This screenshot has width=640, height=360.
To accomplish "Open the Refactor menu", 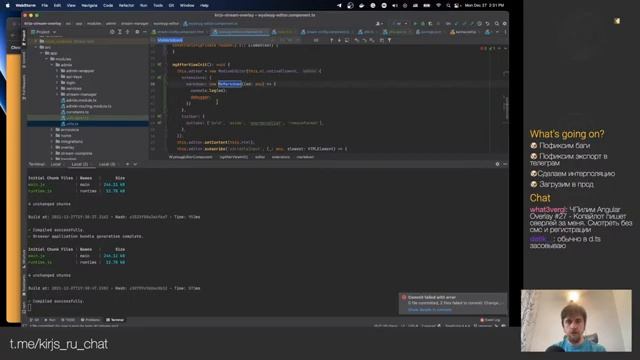I will click(126, 6).
